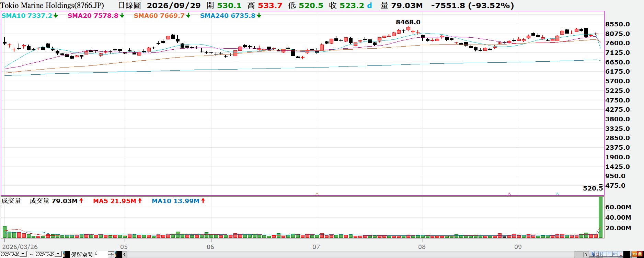
Task: Click the 收 523.2 closing price value
Action: point(346,5)
